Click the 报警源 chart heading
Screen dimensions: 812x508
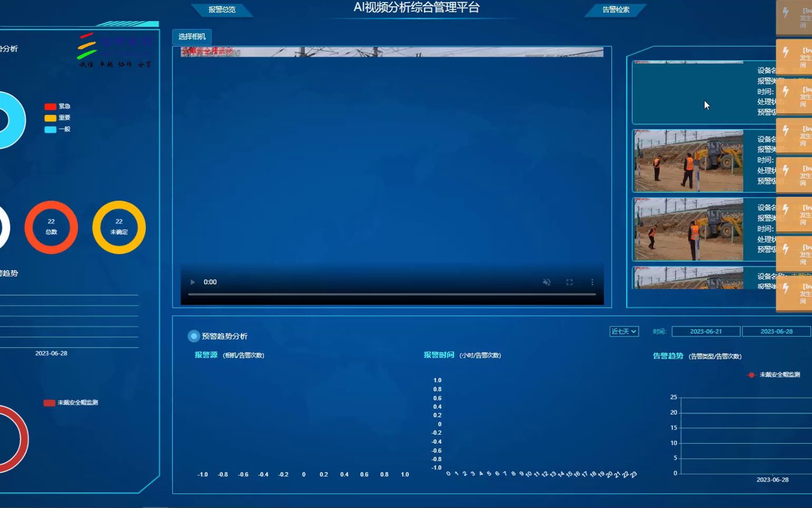(x=206, y=355)
